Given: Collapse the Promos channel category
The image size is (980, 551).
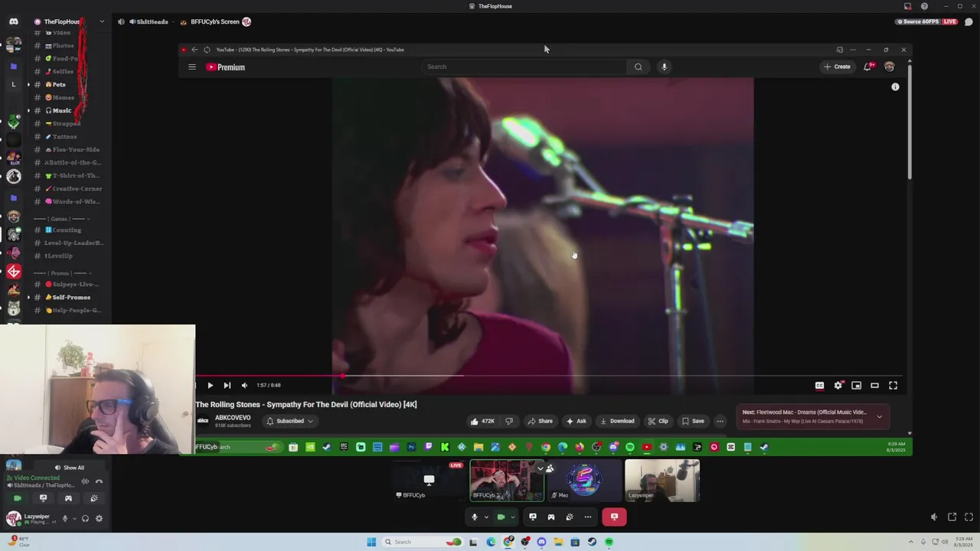Looking at the screenshot, I should [63, 273].
